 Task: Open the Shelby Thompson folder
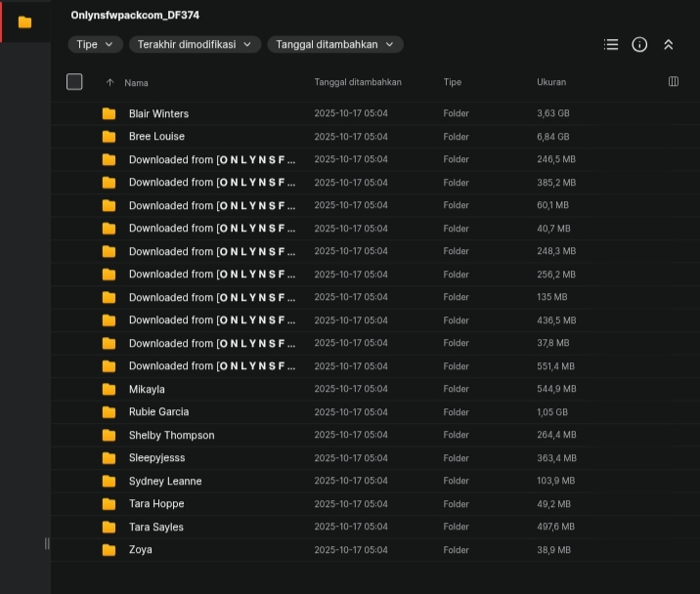click(x=171, y=435)
